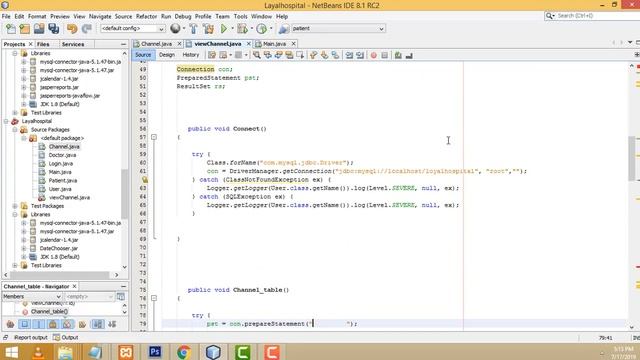
Task: Open Photoshop from the taskbar
Action: coord(155,352)
